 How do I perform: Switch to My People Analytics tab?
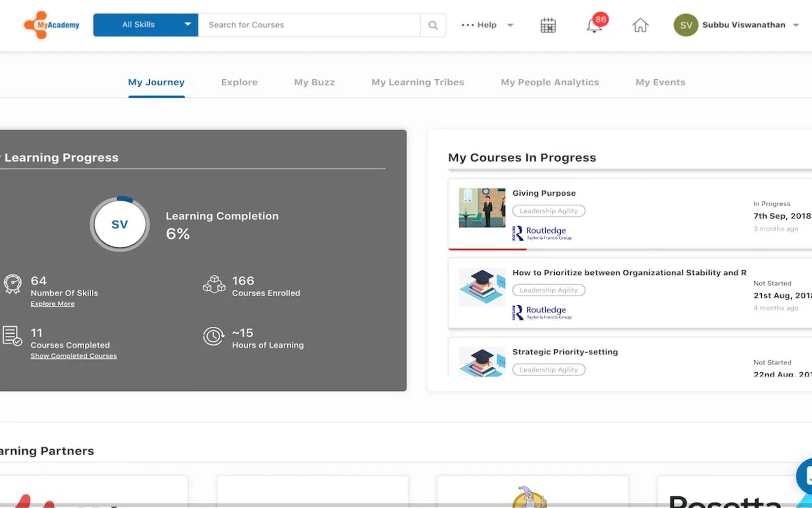point(550,82)
